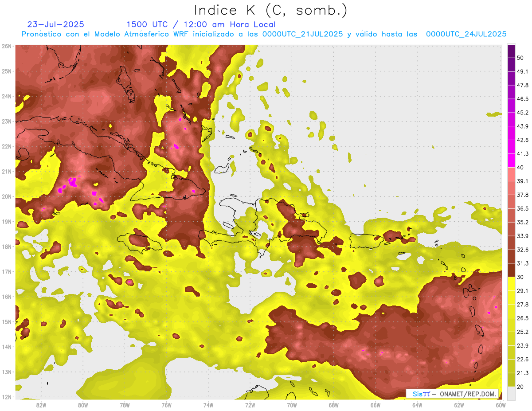Viewport: 532px width, 411px height.
Task: Click the 76W longitude label
Action: 166,405
